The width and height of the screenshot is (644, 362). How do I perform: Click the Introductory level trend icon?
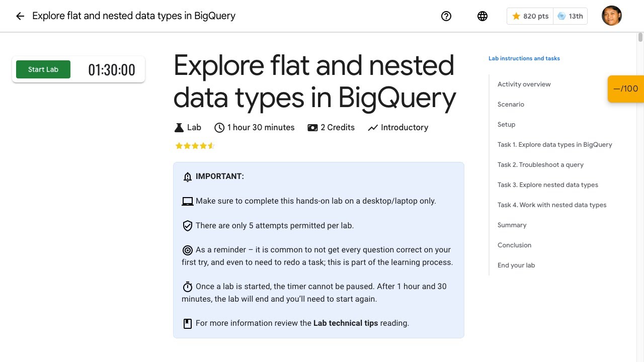click(x=373, y=128)
